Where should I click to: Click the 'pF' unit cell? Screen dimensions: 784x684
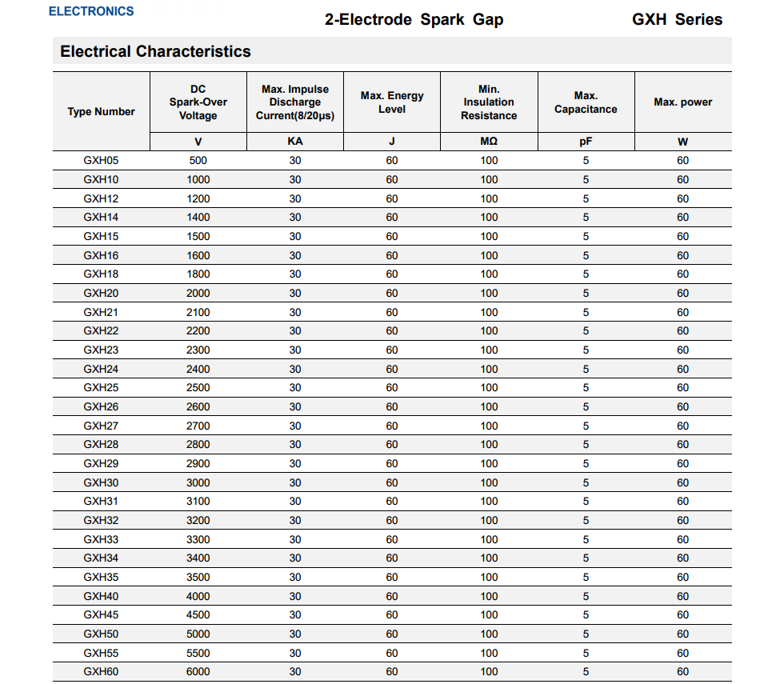pyautogui.click(x=586, y=142)
